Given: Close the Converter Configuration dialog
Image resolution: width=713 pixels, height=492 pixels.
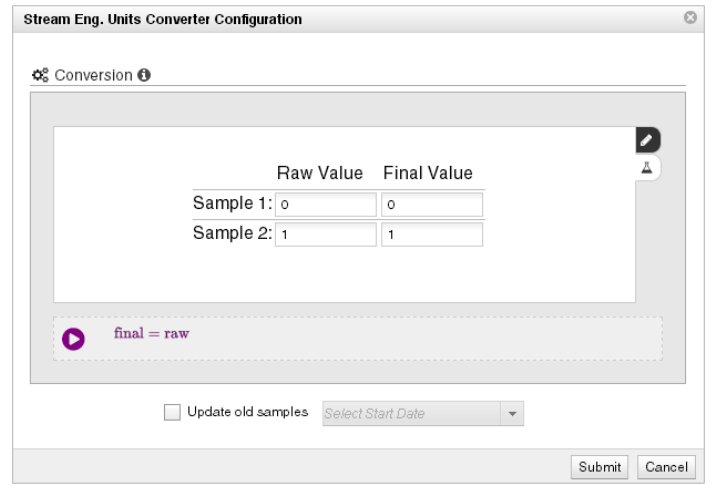Looking at the screenshot, I should (690, 17).
